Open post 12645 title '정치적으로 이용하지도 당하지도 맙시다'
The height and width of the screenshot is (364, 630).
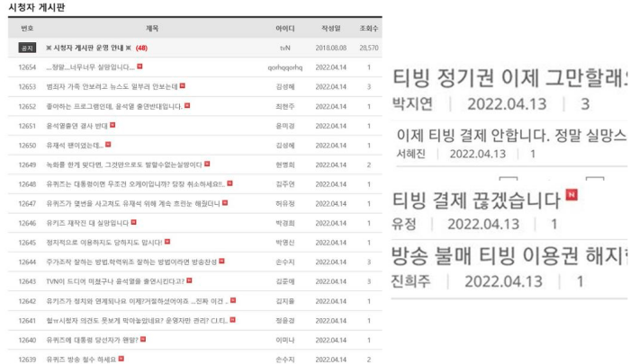(104, 243)
